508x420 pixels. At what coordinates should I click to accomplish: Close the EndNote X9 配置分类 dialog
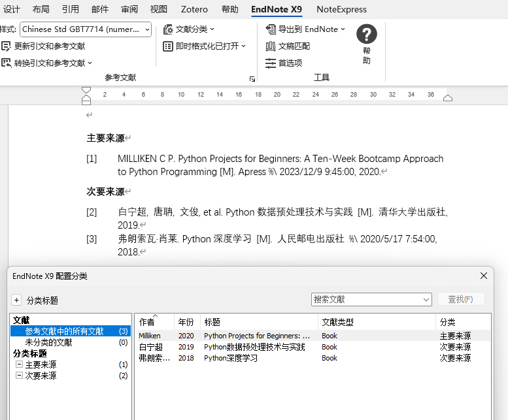(x=483, y=276)
